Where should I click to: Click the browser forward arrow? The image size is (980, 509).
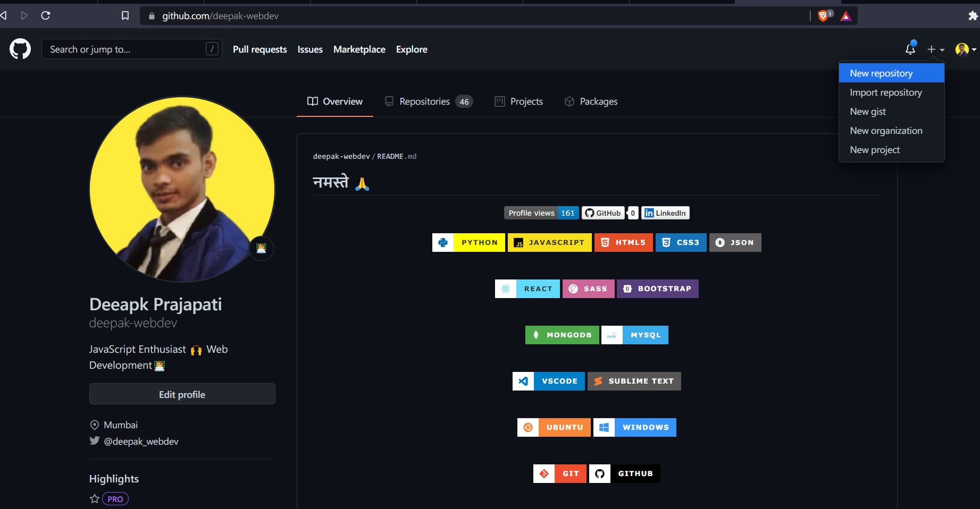click(x=24, y=15)
